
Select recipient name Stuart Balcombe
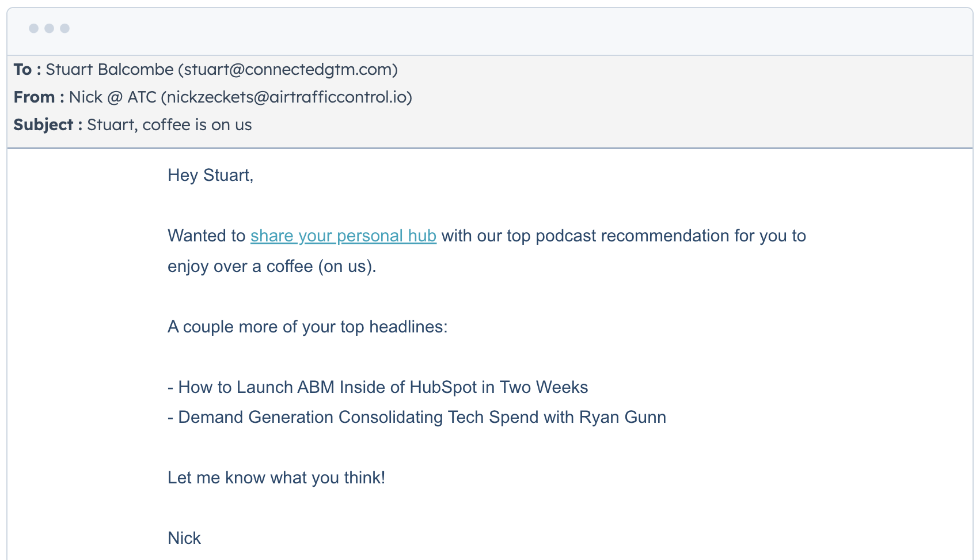pyautogui.click(x=109, y=70)
